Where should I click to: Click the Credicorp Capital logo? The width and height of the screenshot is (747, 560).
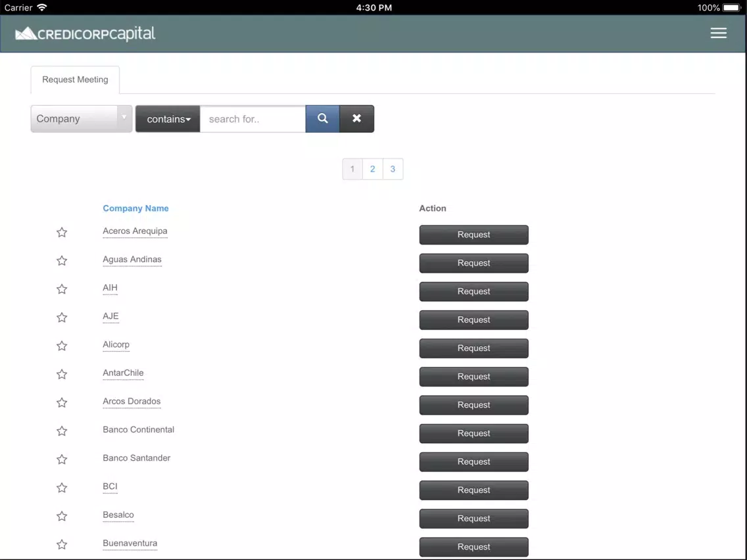pos(85,34)
